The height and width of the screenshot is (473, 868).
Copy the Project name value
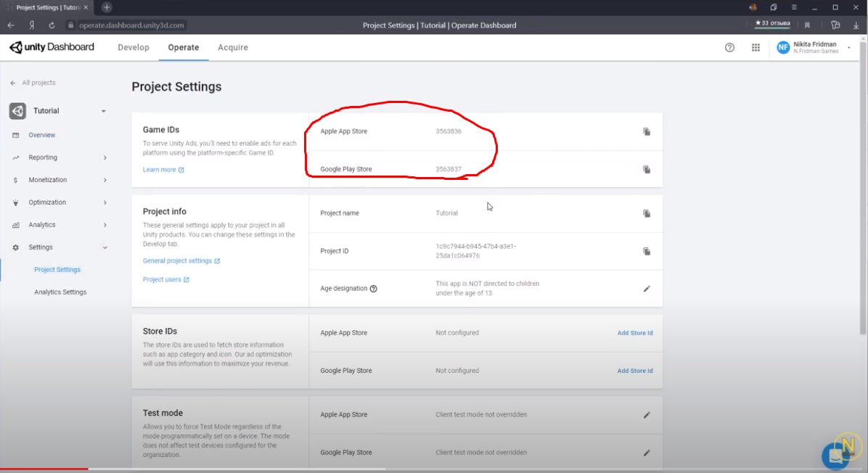pos(646,213)
